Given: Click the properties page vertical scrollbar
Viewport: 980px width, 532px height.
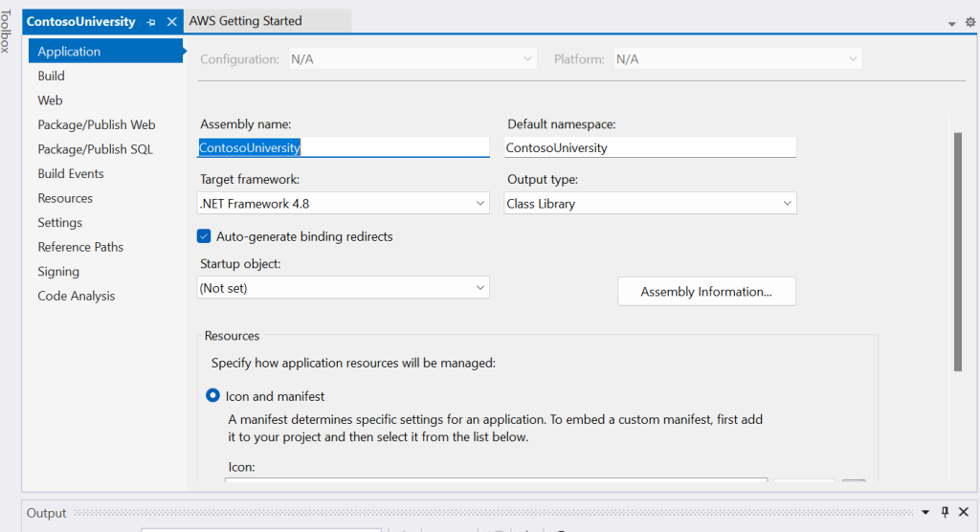Looking at the screenshot, I should point(957,252).
